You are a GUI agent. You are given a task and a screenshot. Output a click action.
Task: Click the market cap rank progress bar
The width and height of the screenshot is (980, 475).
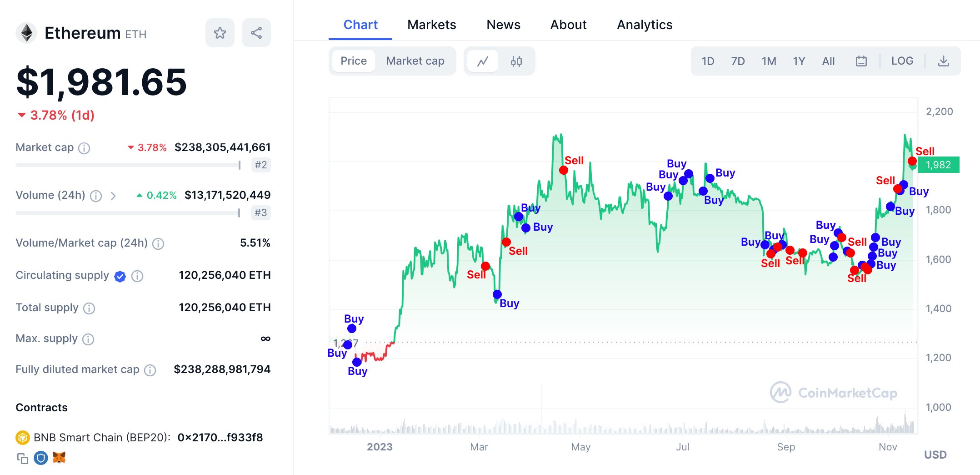(128, 165)
